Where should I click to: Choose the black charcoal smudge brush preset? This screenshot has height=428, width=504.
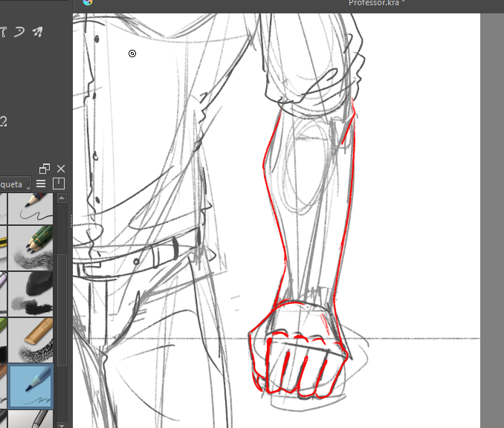[x=30, y=294]
